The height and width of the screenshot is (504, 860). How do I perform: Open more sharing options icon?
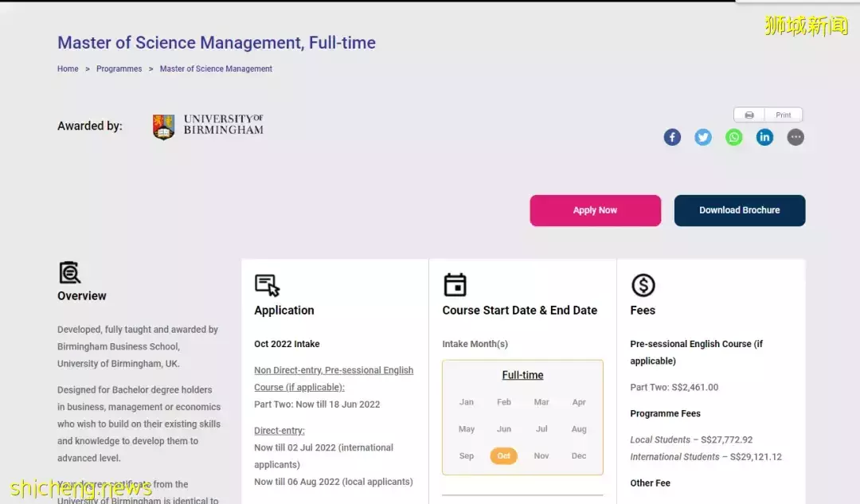click(795, 137)
